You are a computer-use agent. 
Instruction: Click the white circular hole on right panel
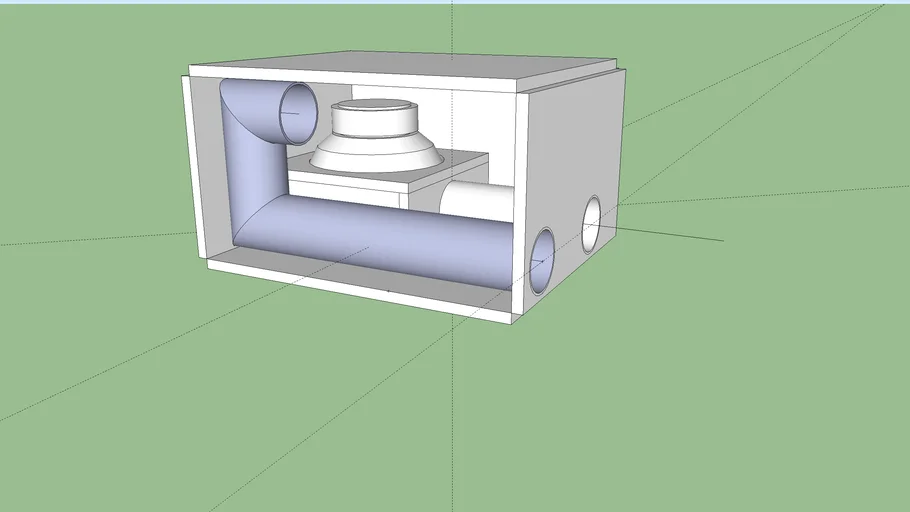click(592, 223)
